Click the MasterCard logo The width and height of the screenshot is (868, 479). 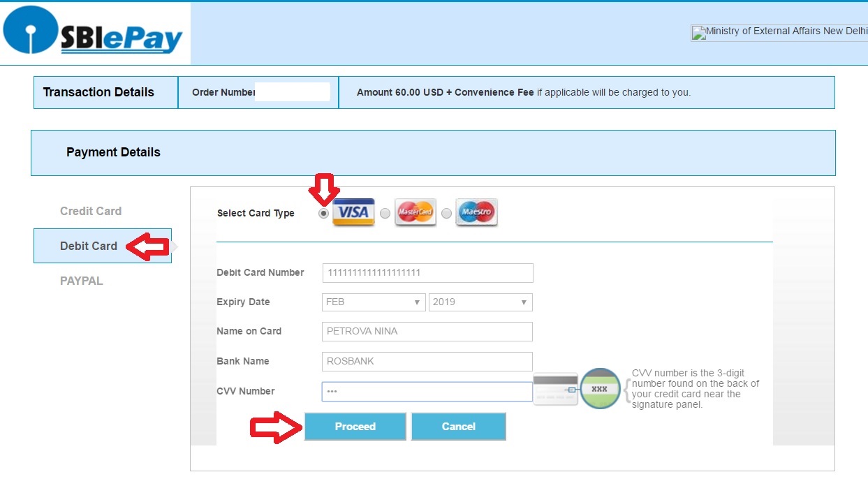click(415, 212)
